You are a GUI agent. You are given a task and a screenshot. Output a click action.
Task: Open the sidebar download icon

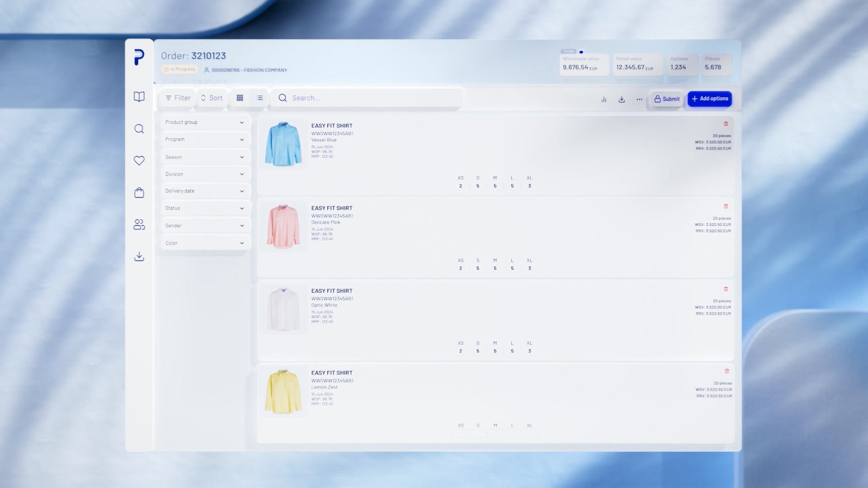139,257
